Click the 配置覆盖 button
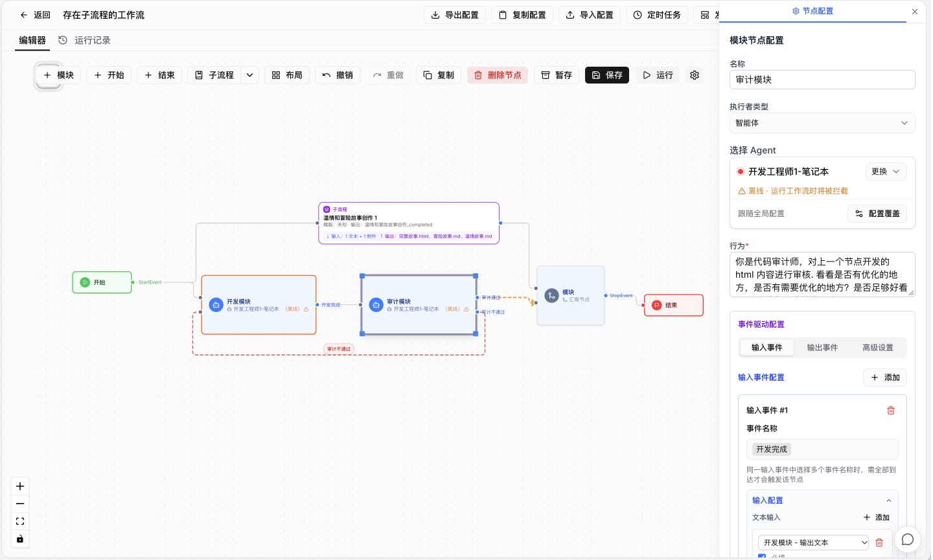This screenshot has height=560, width=933. [x=877, y=214]
